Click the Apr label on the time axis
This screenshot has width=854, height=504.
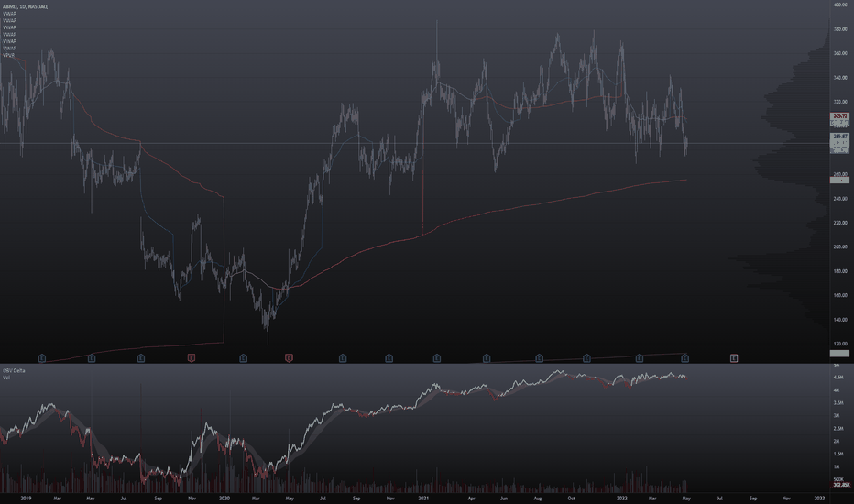click(x=471, y=498)
